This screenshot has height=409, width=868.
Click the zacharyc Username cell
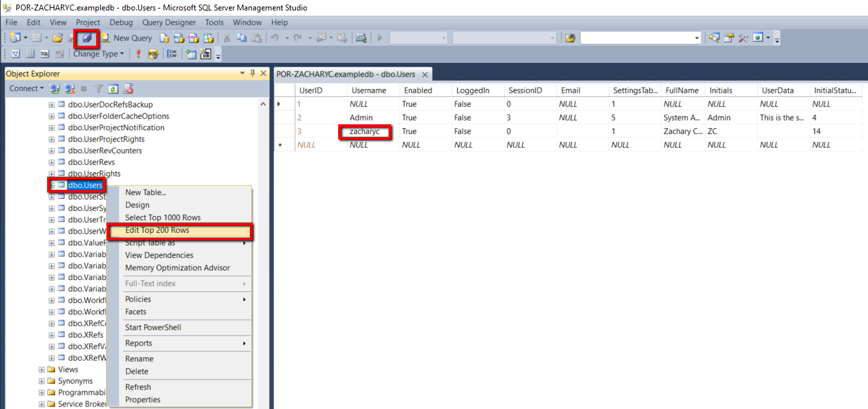(373, 131)
